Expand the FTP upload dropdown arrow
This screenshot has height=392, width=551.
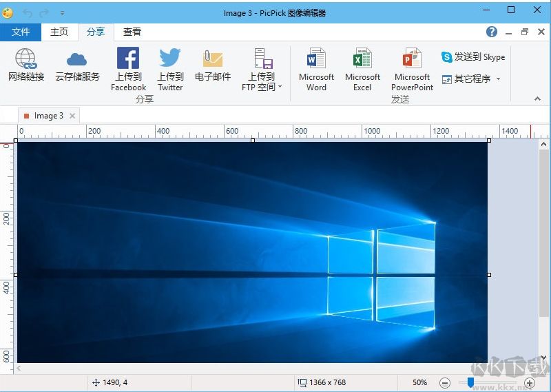coord(280,86)
